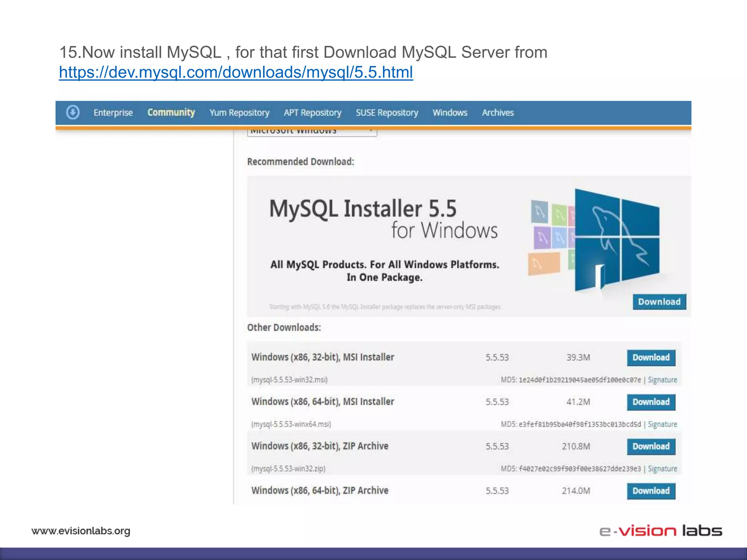
Task: Click the 214.0M file size value
Action: 576,491
